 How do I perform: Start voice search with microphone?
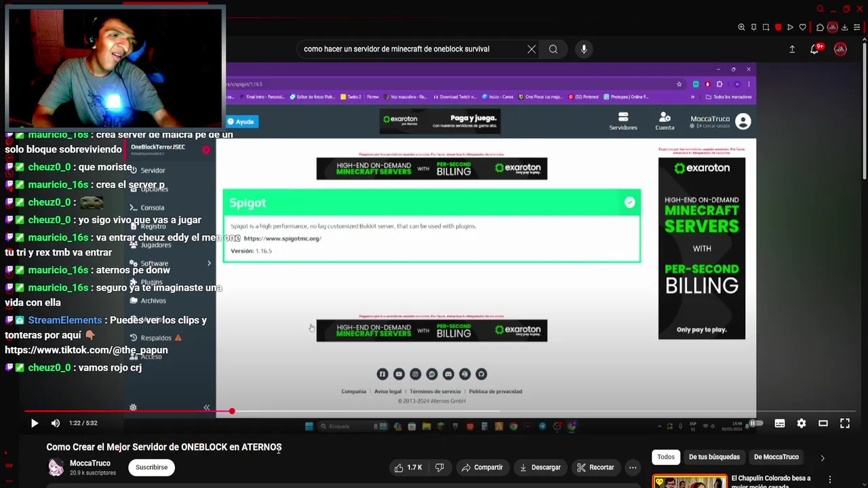tap(584, 49)
